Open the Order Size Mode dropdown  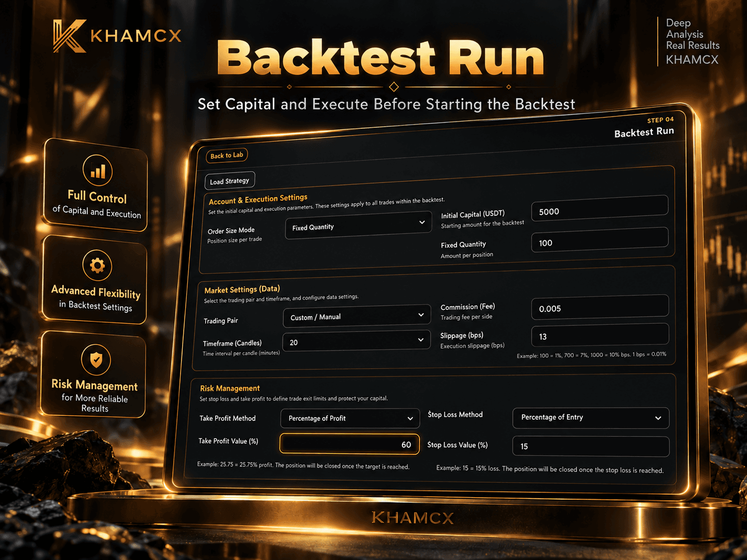click(x=359, y=226)
